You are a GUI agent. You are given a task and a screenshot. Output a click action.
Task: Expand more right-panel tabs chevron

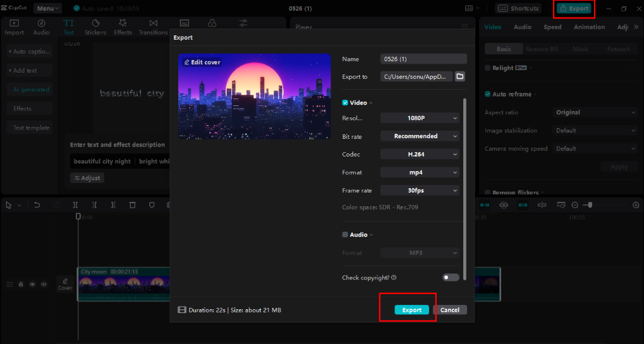[x=636, y=27]
